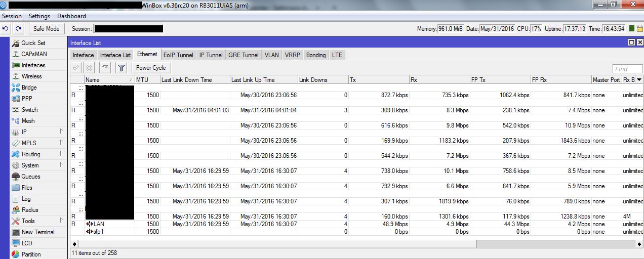
Task: Switch to the Bonding tab
Action: 316,55
